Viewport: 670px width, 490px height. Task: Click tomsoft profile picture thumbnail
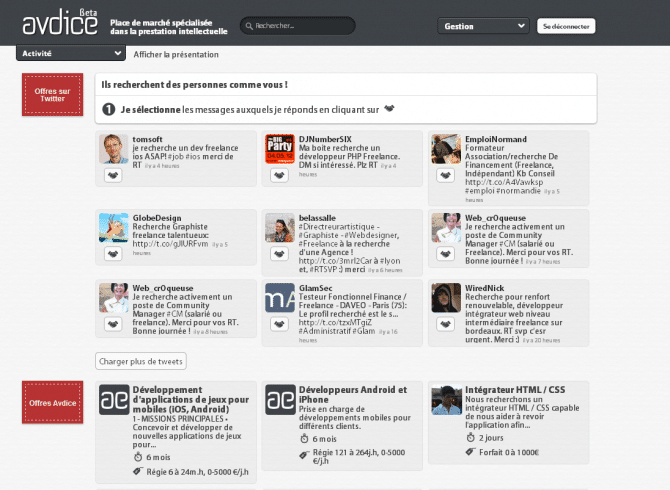coord(113,149)
